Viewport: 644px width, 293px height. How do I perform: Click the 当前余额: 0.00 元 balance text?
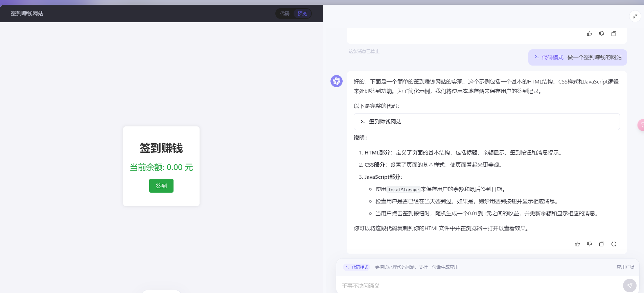[161, 167]
